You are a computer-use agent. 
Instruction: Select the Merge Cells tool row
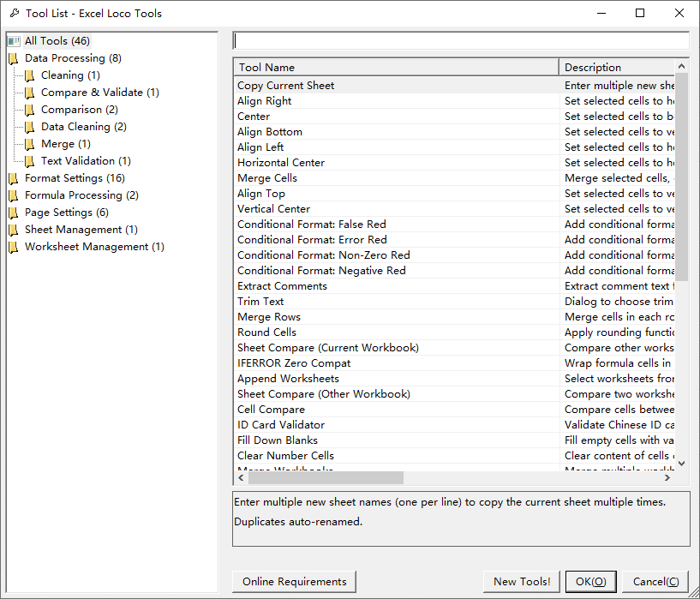454,178
